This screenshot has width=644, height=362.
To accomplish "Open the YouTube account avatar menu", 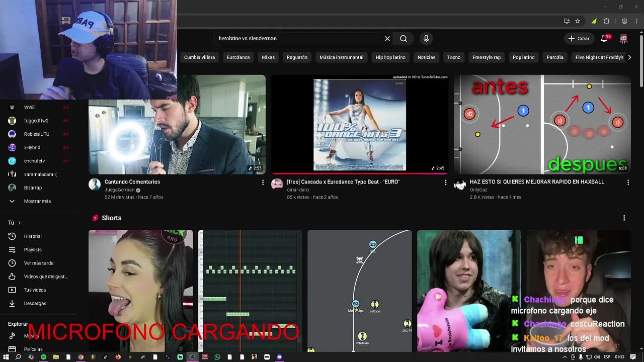I will tap(623, 39).
